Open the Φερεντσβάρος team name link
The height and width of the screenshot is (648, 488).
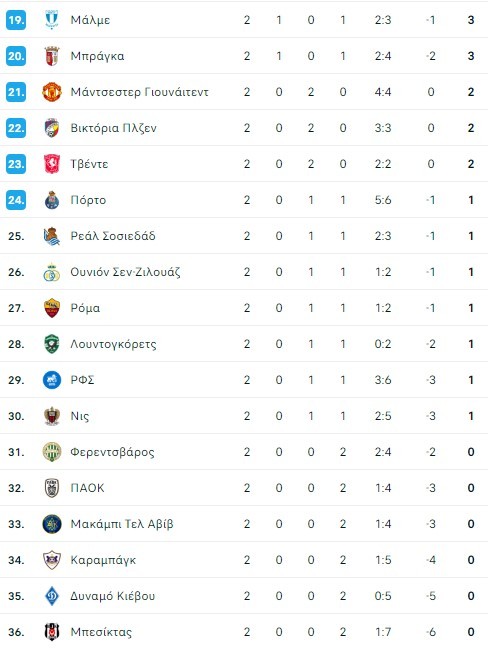tap(112, 452)
